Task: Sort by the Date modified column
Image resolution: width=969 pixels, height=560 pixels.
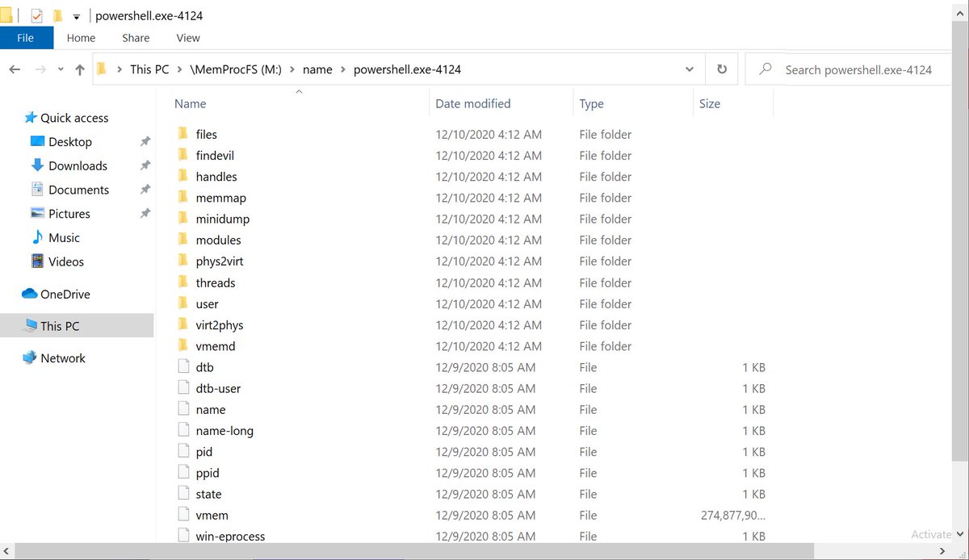Action: click(473, 104)
